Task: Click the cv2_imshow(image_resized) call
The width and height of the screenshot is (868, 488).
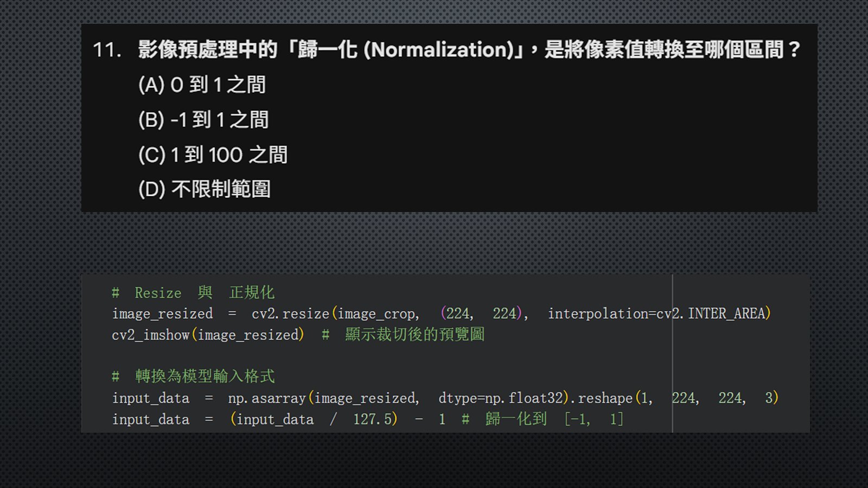Action: [x=208, y=335]
